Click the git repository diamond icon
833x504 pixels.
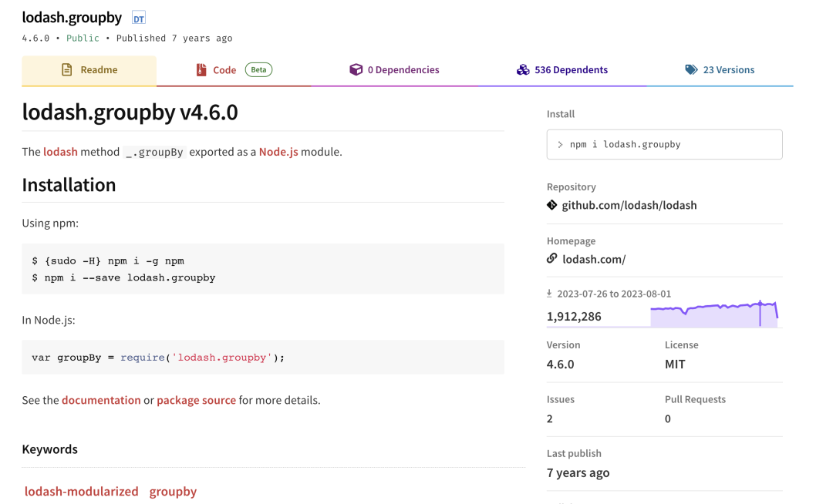(552, 205)
